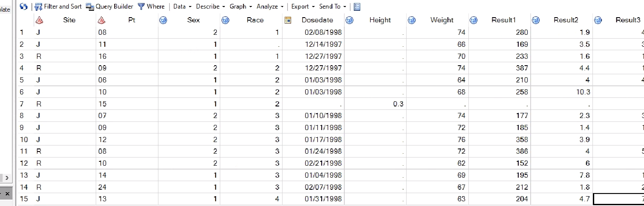Image resolution: width=644 pixels, height=206 pixels.
Task: Click the refresh data icon in toolbar
Action: click(24, 6)
